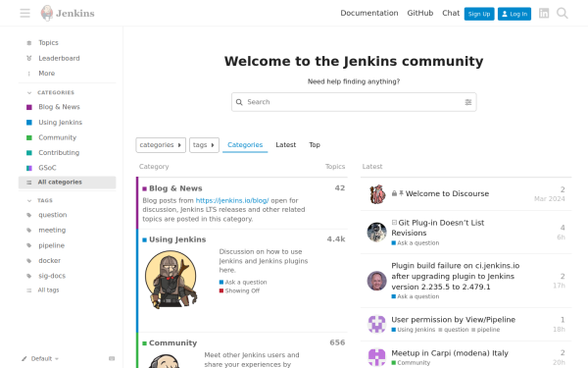Focus the main Search input field
The height and width of the screenshot is (368, 588).
pos(354,102)
